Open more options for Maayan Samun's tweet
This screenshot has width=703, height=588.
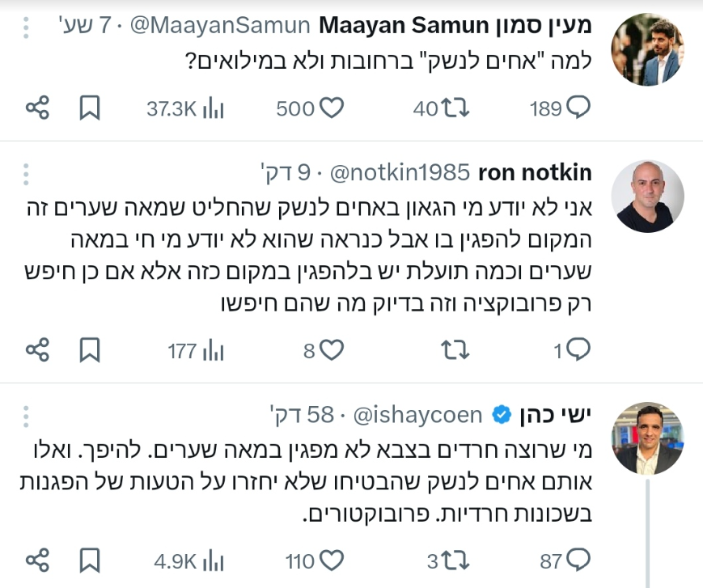click(27, 27)
